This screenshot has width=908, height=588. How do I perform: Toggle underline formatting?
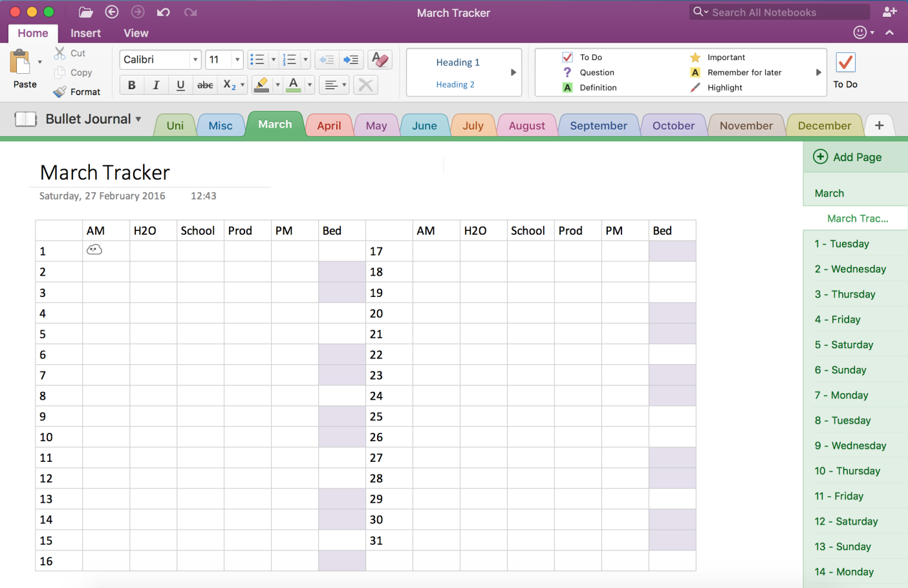(180, 85)
